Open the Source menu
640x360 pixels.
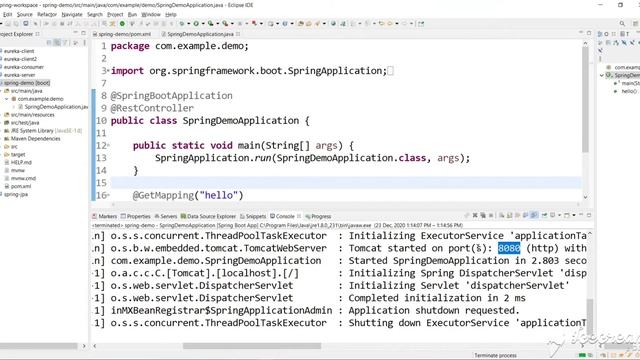pyautogui.click(x=24, y=14)
